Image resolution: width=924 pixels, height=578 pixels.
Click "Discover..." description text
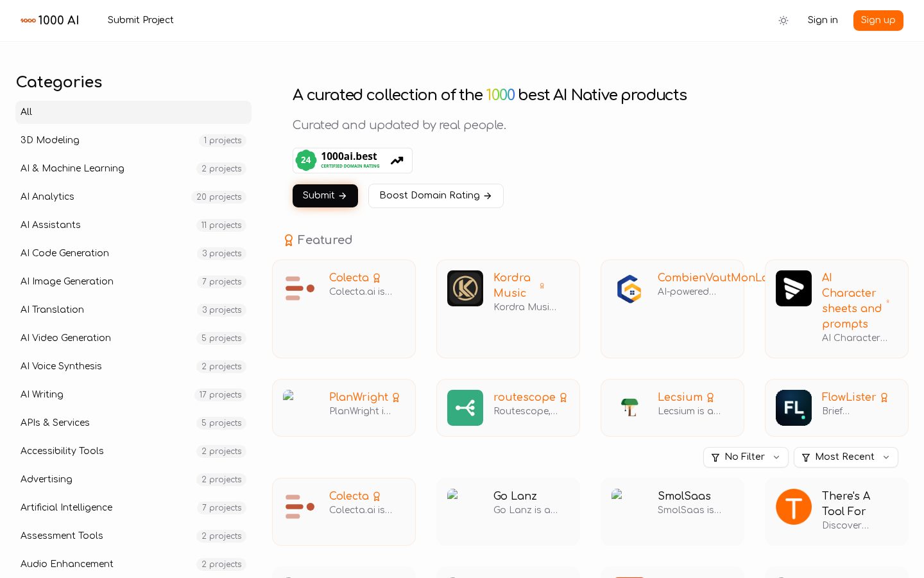pyautogui.click(x=846, y=525)
